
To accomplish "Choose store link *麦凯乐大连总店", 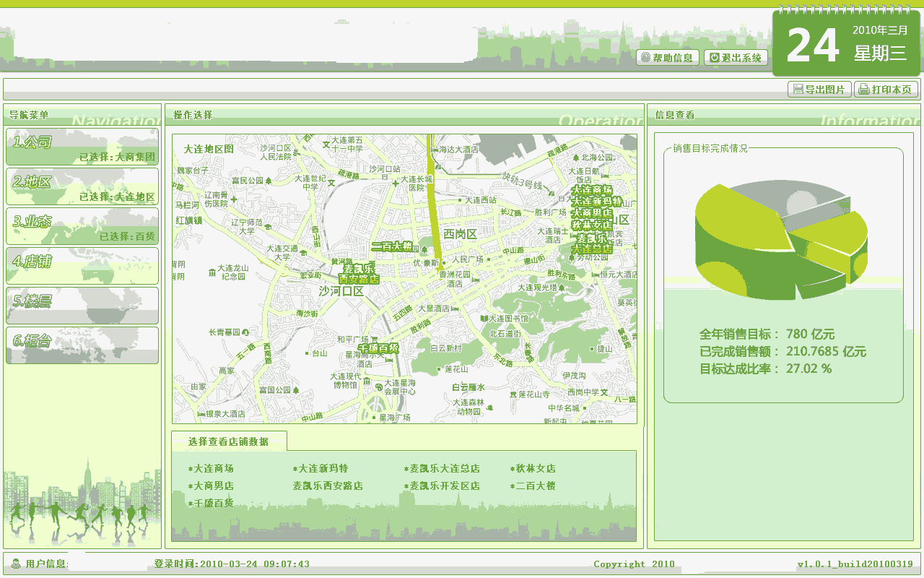I will (442, 469).
